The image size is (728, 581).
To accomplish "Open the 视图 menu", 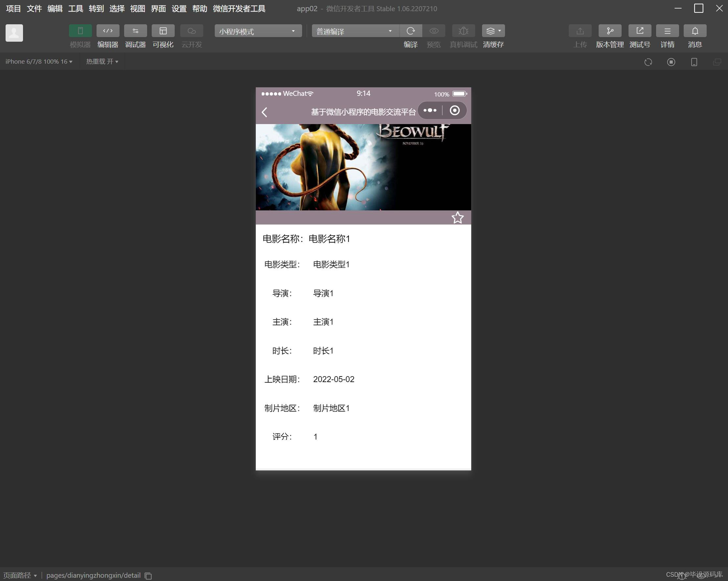I will (138, 9).
